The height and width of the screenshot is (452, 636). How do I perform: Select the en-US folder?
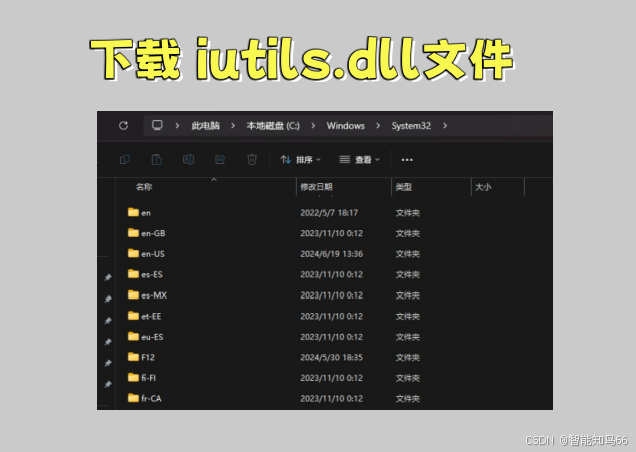(146, 254)
